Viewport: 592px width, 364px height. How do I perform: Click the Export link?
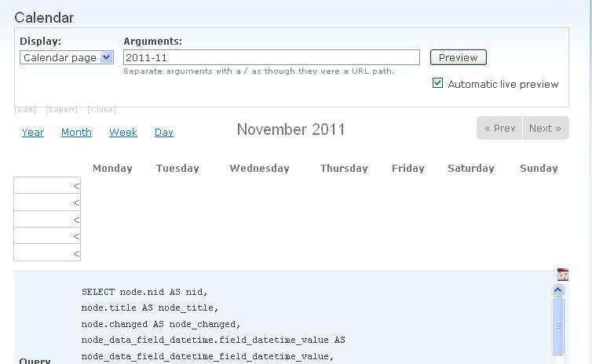[x=61, y=110]
